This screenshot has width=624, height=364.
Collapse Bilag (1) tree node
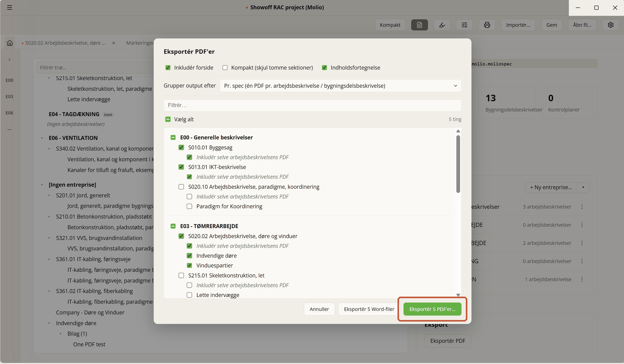tap(61, 334)
